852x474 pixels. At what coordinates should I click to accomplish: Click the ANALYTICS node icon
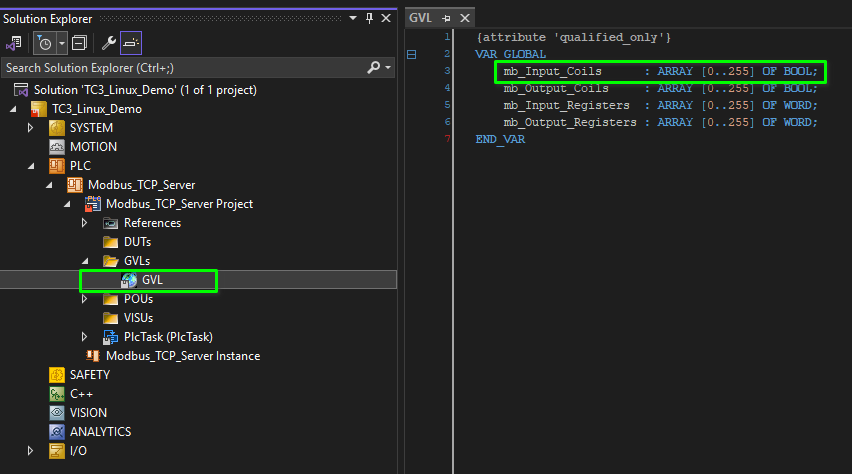(x=57, y=432)
